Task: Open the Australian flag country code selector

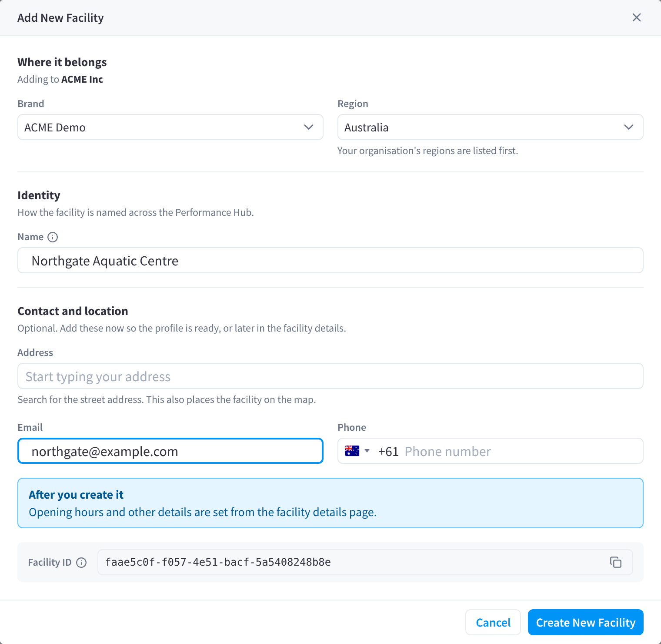Action: 357,451
